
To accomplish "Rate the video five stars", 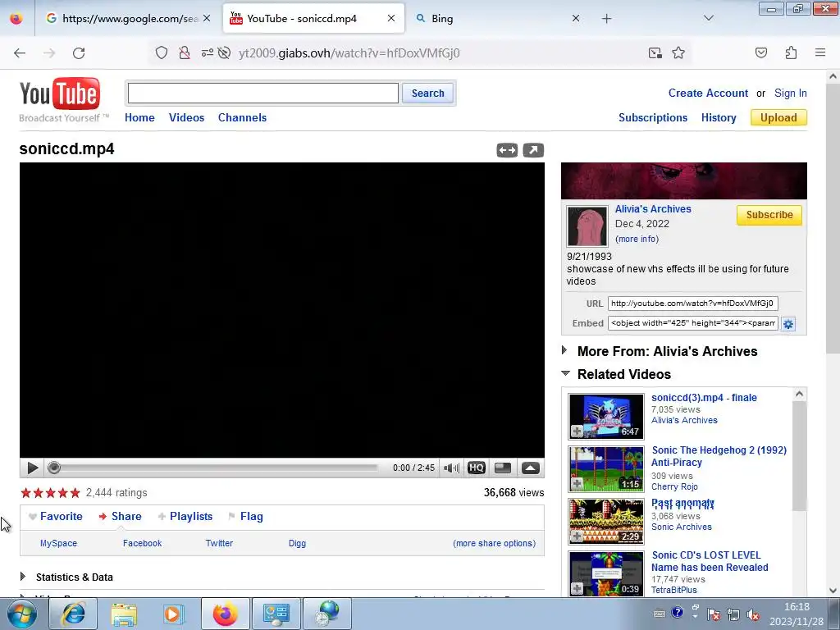I will [x=75, y=493].
